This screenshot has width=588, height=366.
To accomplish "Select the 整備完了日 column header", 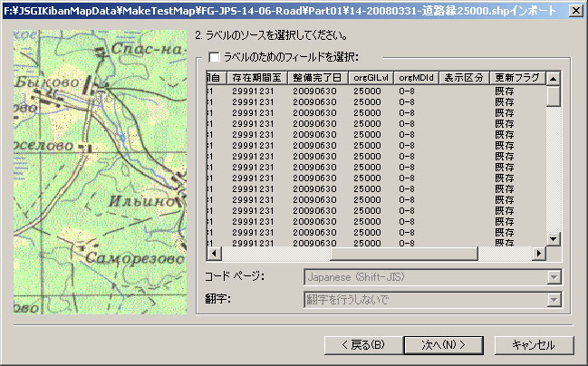I will pos(317,79).
